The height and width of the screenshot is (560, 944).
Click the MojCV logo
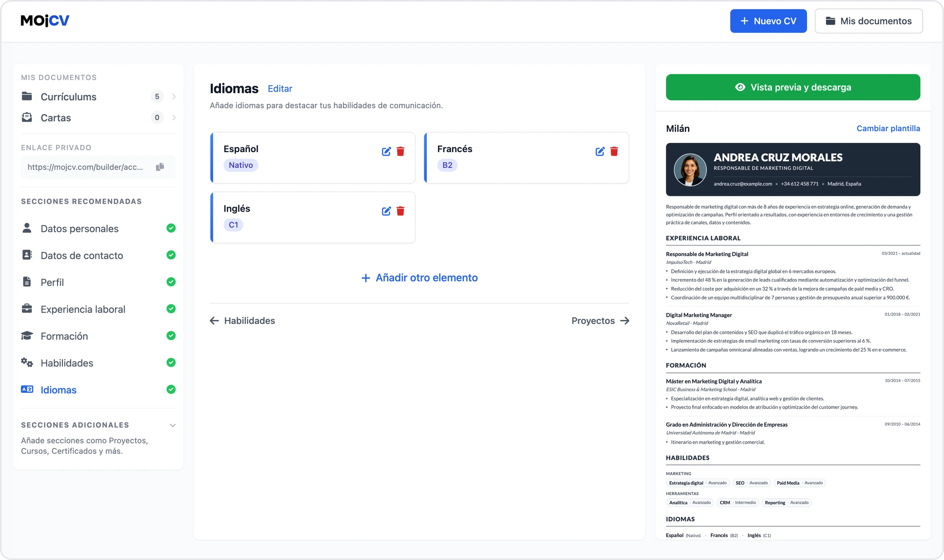45,20
